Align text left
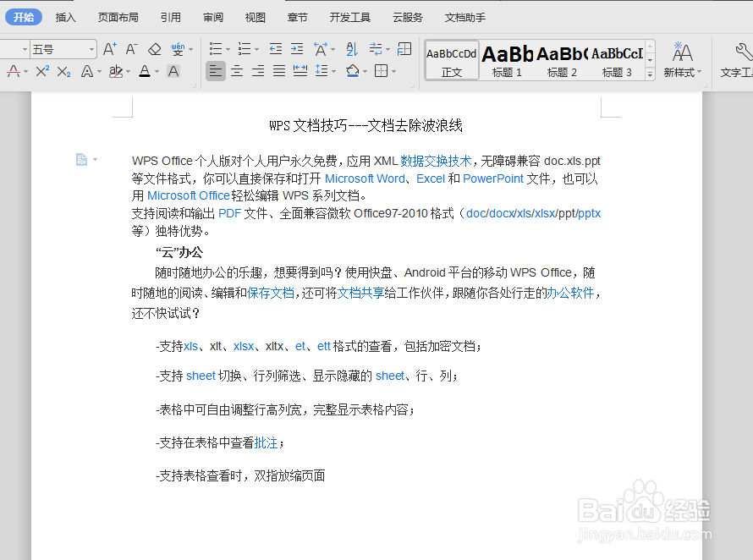This screenshot has height=560, width=753. tap(216, 72)
